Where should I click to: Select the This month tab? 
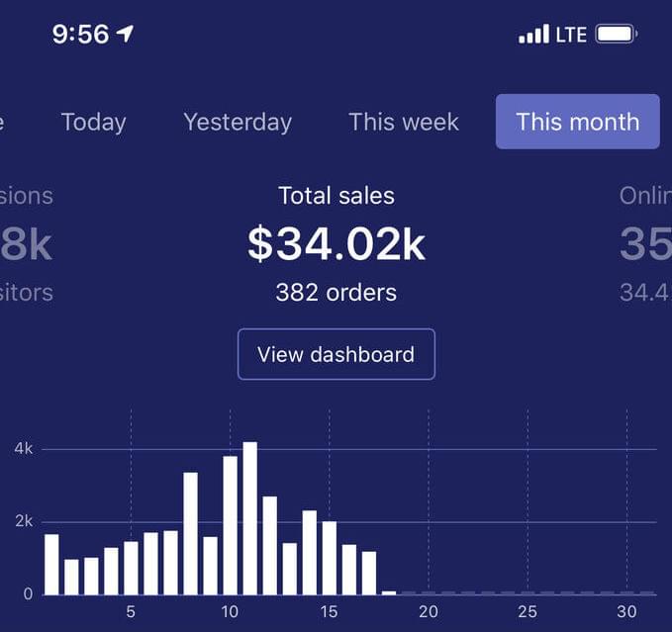578,122
